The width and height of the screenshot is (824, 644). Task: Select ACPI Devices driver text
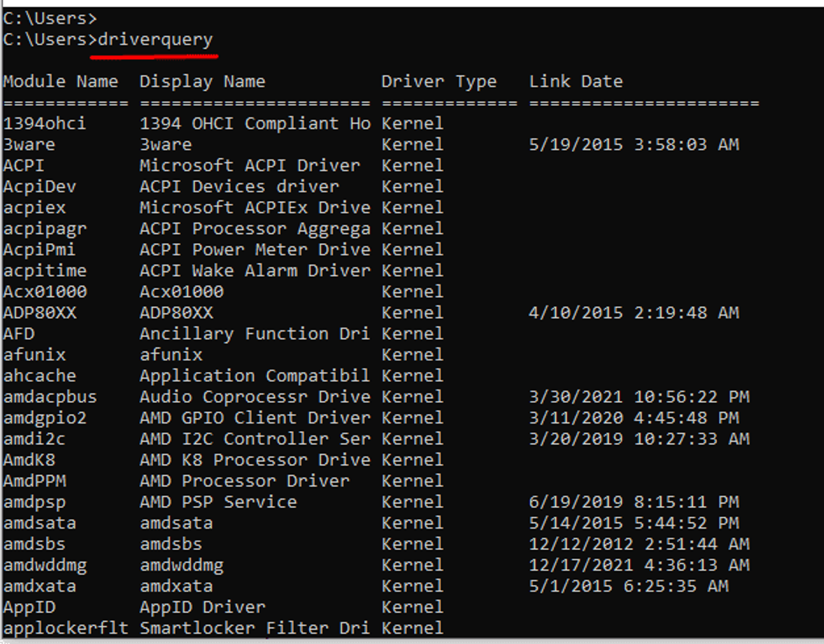pyautogui.click(x=239, y=187)
